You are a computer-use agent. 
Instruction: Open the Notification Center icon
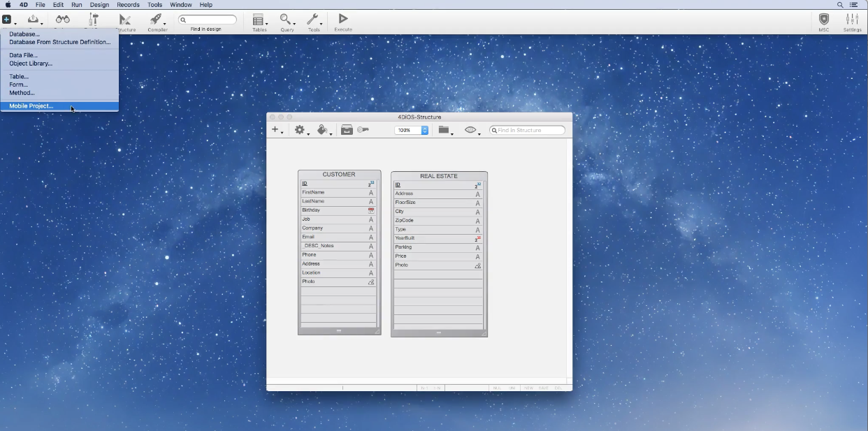click(854, 5)
